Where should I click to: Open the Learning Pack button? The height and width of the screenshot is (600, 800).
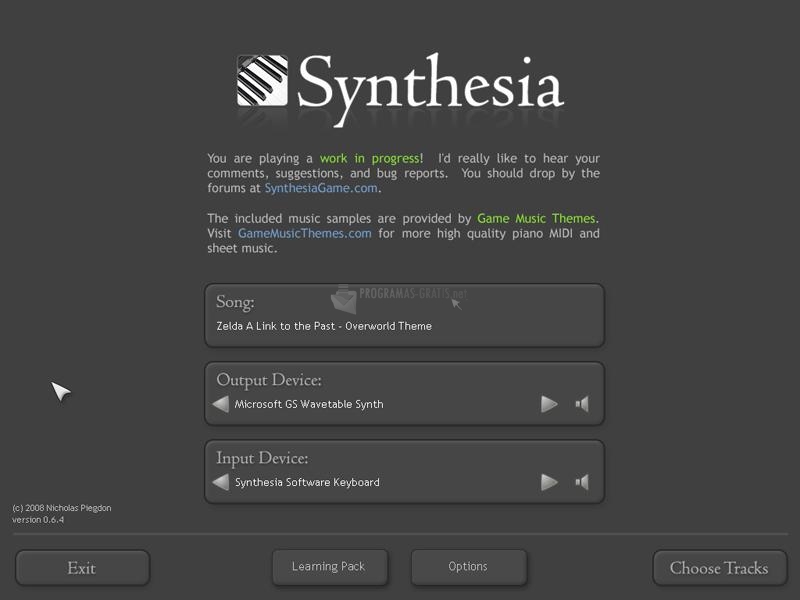[330, 567]
